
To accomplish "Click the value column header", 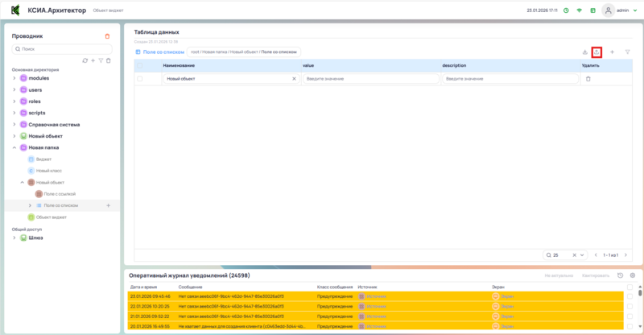I will click(308, 65).
